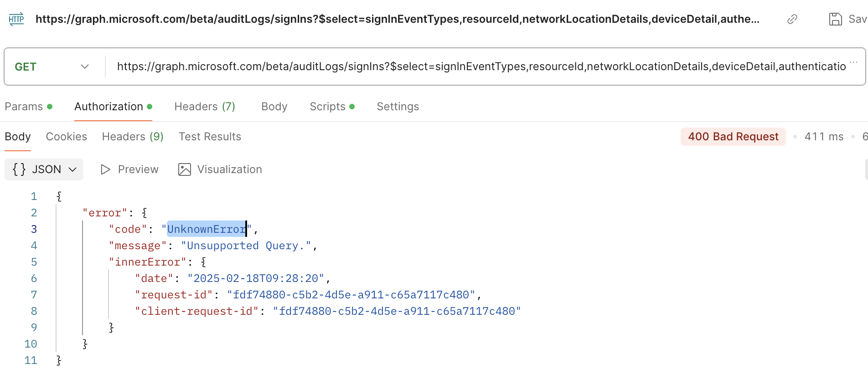868x379 pixels.
Task: Click the Visualization image icon
Action: 185,169
